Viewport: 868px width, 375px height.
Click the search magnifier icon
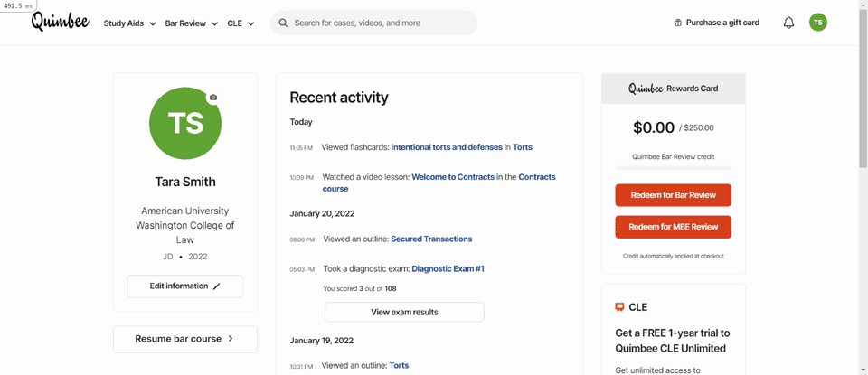tap(283, 23)
